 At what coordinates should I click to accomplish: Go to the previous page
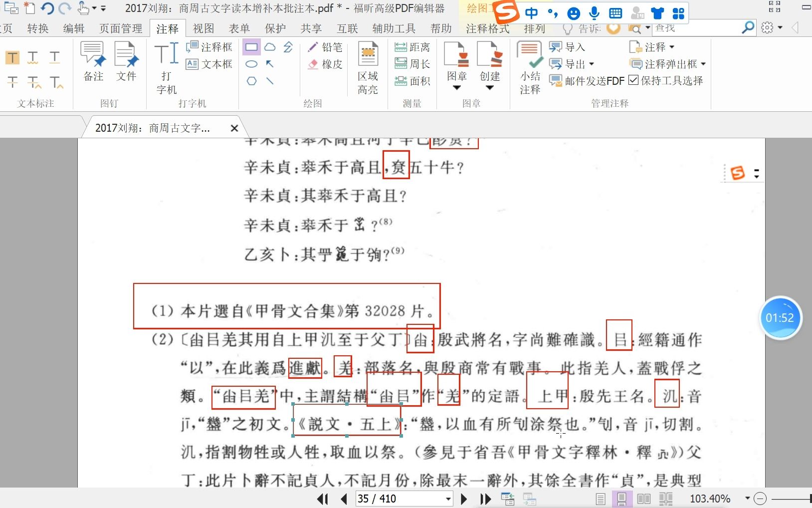coord(344,499)
